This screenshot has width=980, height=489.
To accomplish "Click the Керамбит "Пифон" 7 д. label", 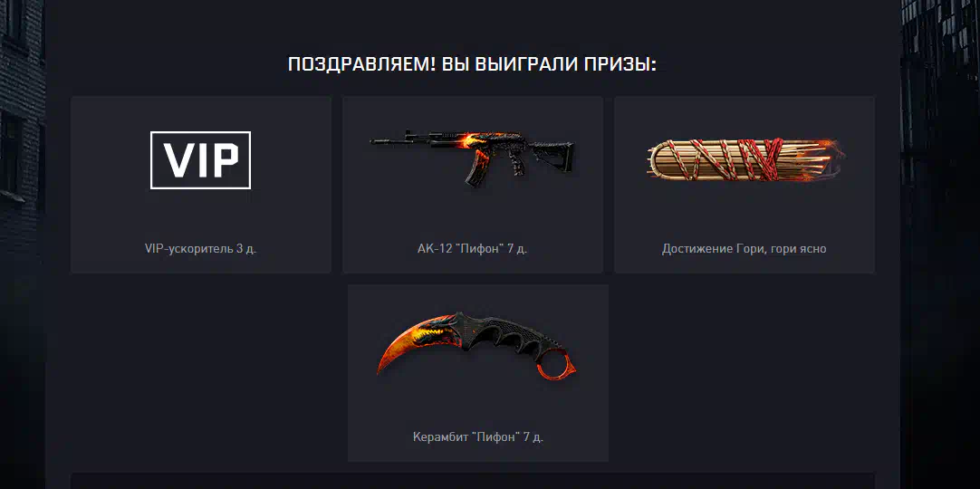I will (478, 437).
